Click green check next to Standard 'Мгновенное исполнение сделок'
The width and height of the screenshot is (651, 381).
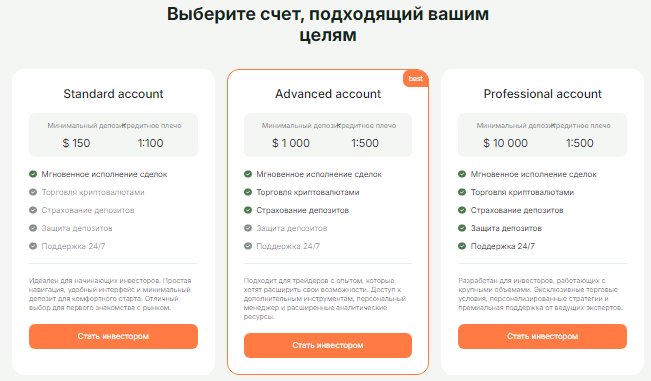pyautogui.click(x=33, y=174)
